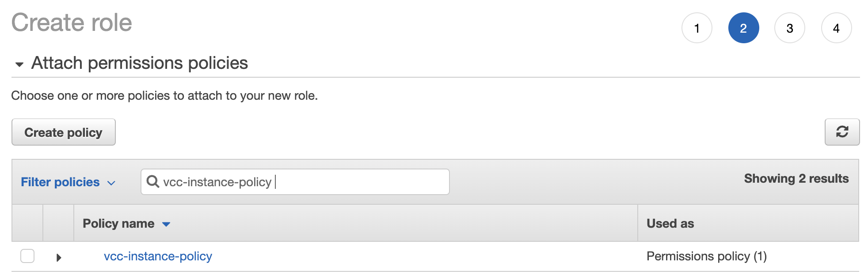Jump to step 3 circle
868x278 pixels.
[790, 28]
